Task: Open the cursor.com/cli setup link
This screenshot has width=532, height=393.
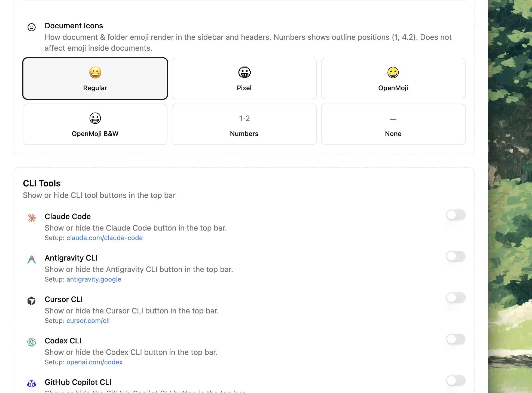Action: [88, 321]
